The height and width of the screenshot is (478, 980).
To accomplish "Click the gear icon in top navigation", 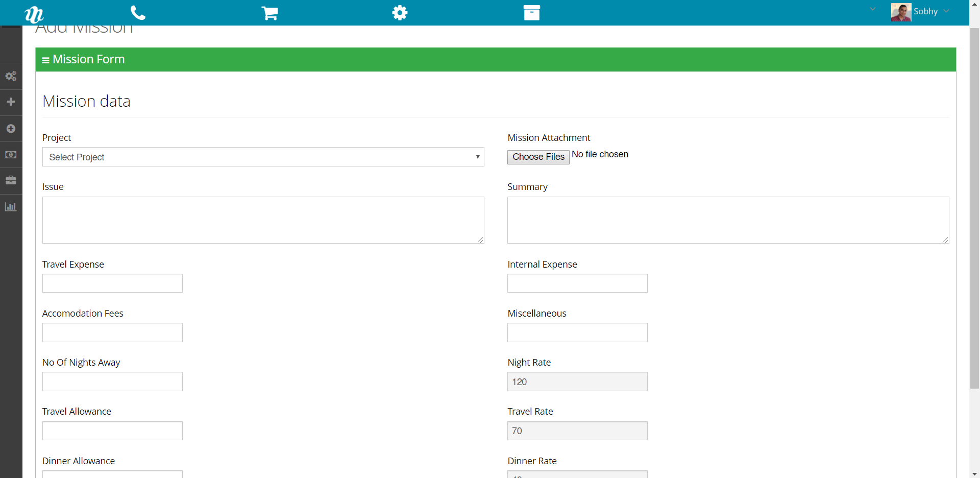I will (400, 13).
